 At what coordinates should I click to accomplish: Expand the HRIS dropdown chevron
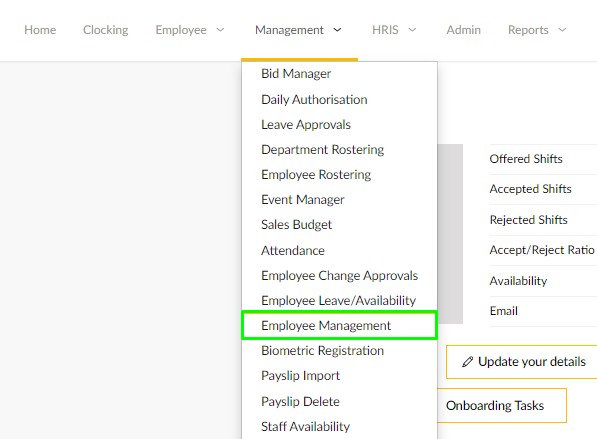click(x=412, y=30)
